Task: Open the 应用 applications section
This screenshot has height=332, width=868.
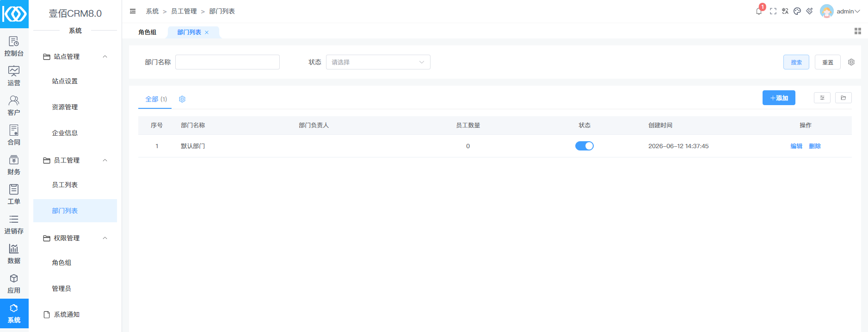Action: [x=14, y=284]
